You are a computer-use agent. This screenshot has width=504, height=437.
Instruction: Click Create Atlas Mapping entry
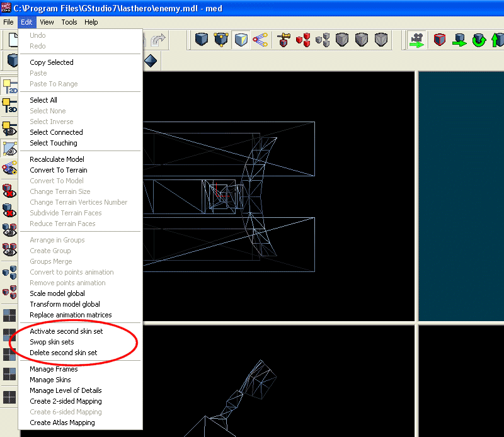click(x=62, y=423)
